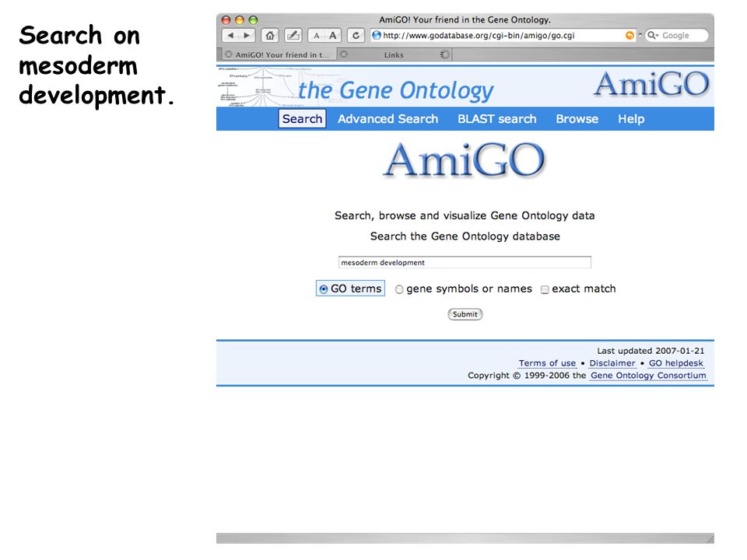Viewport: 747px width, 560px height.
Task: Open Browse in navigation bar
Action: (577, 118)
